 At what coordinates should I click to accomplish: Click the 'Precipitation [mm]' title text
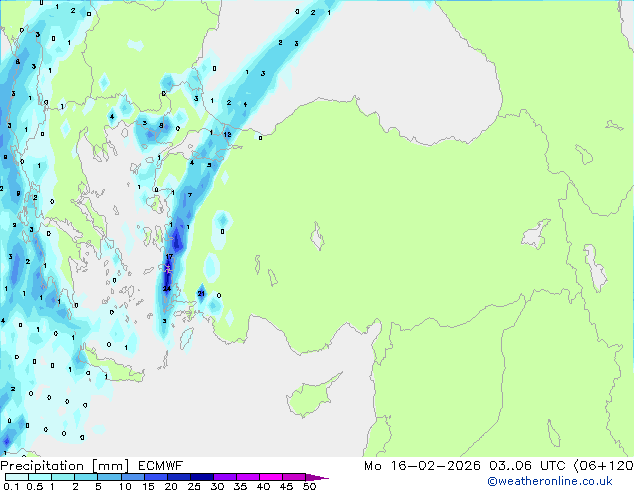[65, 466]
